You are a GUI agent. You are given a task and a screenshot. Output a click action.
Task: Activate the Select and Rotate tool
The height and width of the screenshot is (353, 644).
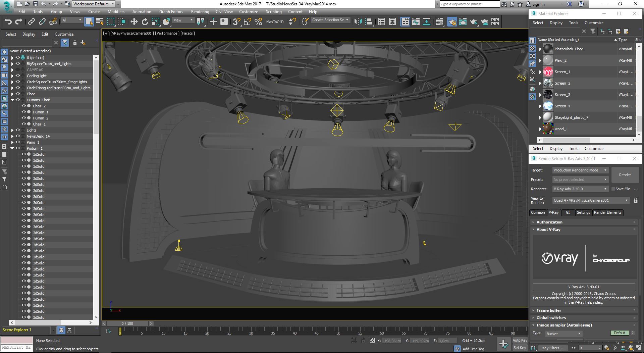click(x=145, y=22)
